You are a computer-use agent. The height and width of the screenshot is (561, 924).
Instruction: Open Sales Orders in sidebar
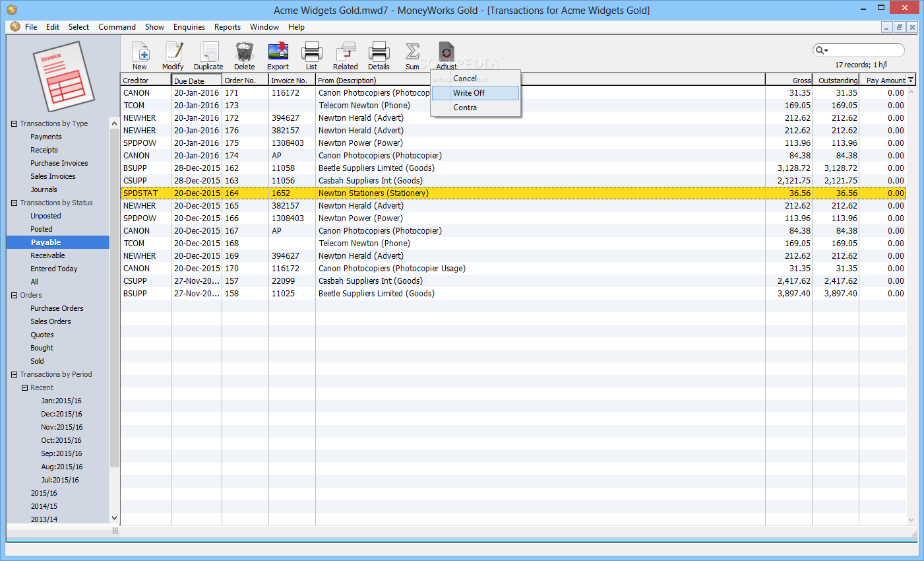click(x=50, y=321)
